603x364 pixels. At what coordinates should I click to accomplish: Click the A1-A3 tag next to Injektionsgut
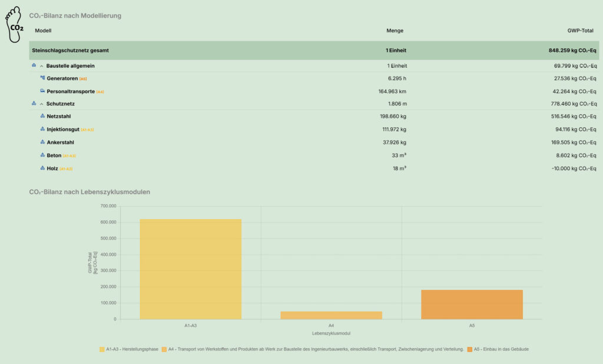click(x=87, y=130)
